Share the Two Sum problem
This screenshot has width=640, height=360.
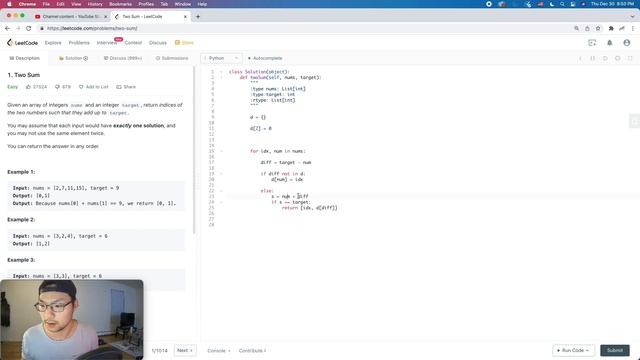coord(126,87)
